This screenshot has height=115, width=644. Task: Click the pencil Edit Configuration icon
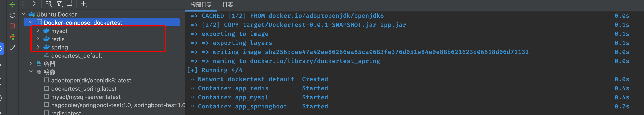12,47
